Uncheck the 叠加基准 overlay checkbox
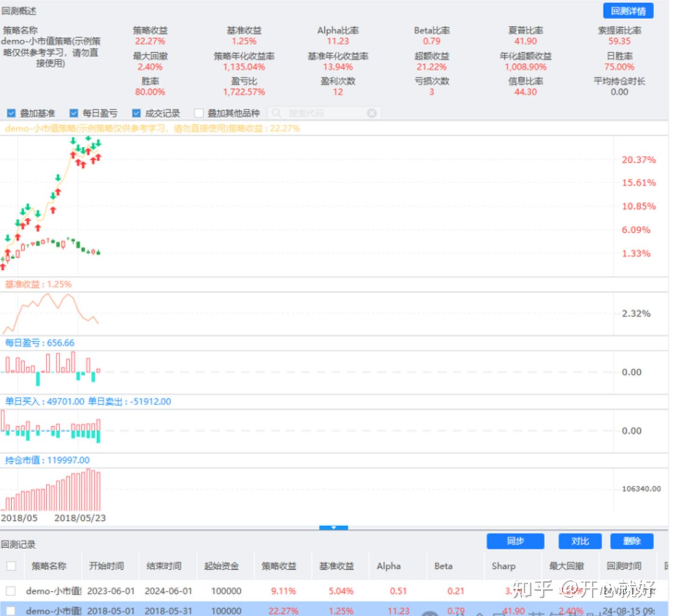Image resolution: width=673 pixels, height=616 pixels. (10, 113)
